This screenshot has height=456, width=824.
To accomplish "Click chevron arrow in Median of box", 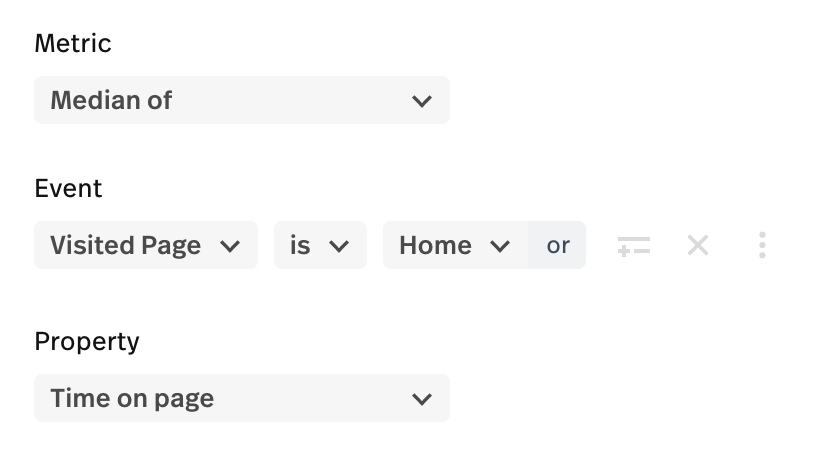I will click(x=421, y=101).
